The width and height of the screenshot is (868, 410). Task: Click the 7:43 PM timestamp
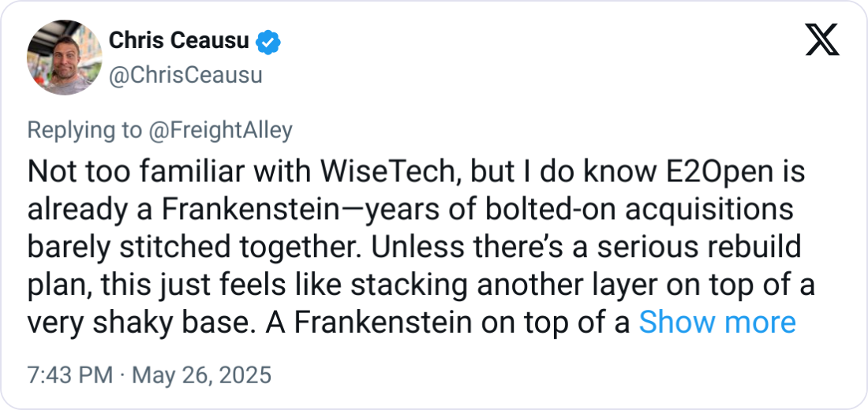[70, 375]
